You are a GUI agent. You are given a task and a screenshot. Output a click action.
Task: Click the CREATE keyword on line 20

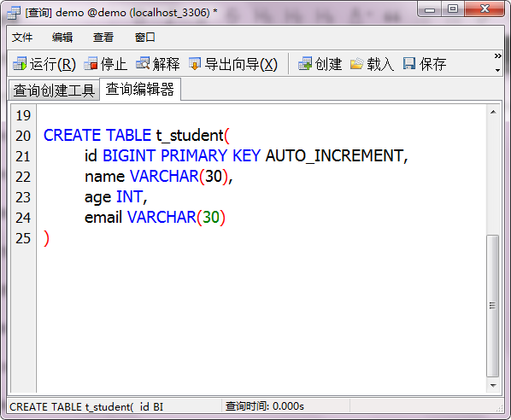pos(73,136)
